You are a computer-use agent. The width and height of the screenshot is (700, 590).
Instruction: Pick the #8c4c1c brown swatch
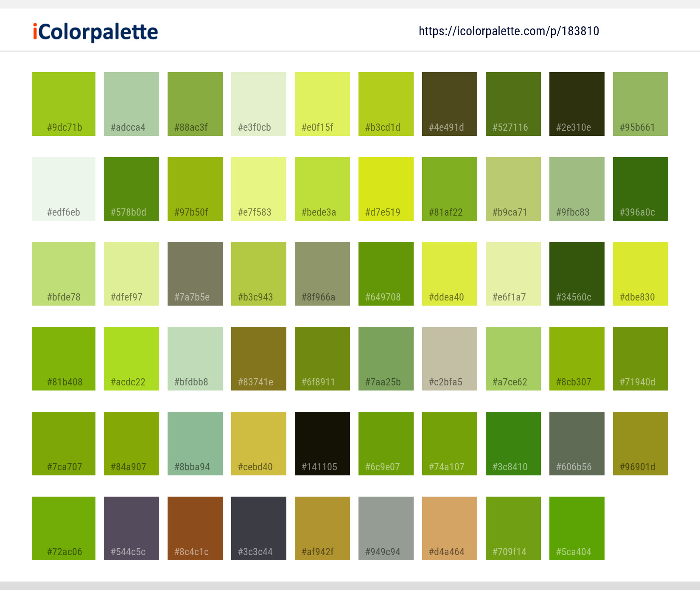(x=195, y=528)
